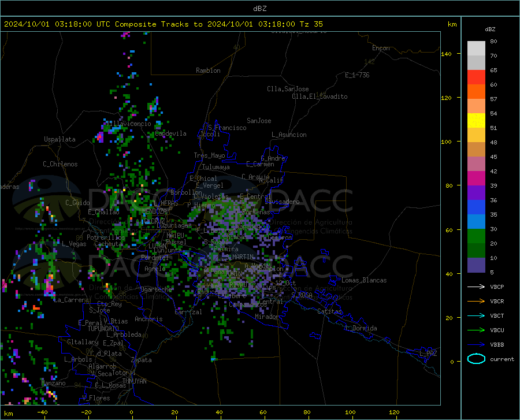The height and width of the screenshot is (420, 520).
Task: Select the bright green swatch in dBZ scale
Action: (476, 236)
